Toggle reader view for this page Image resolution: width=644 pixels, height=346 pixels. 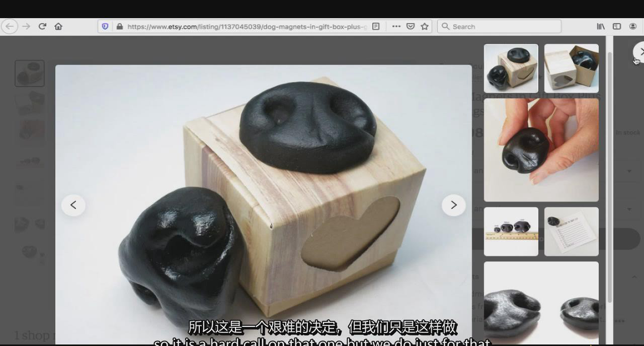(x=376, y=26)
